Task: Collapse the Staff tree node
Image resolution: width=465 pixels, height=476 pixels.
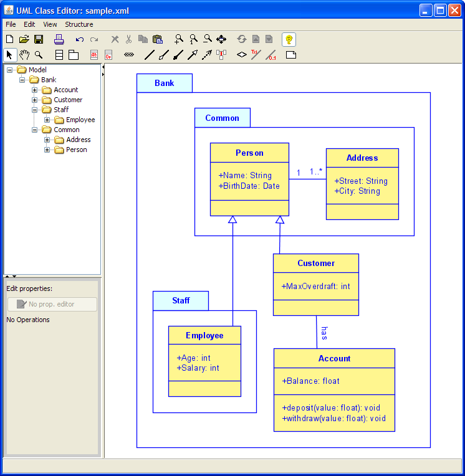Action: [35, 110]
